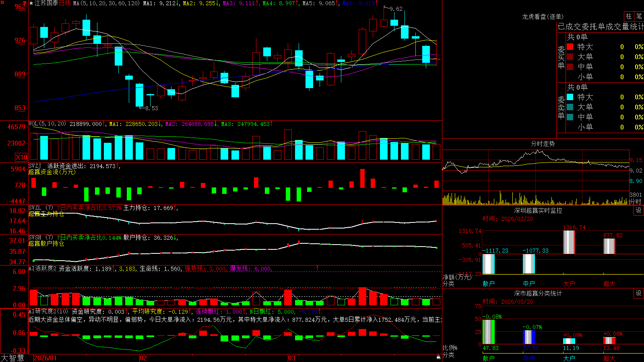Click the star icon before 江苏国泰
The height and width of the screenshot is (362, 644).
point(31,3)
